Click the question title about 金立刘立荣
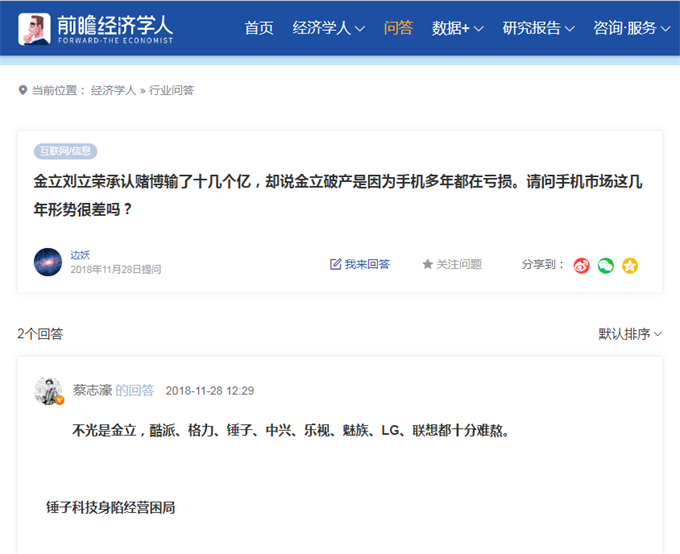The image size is (680, 554). click(338, 195)
